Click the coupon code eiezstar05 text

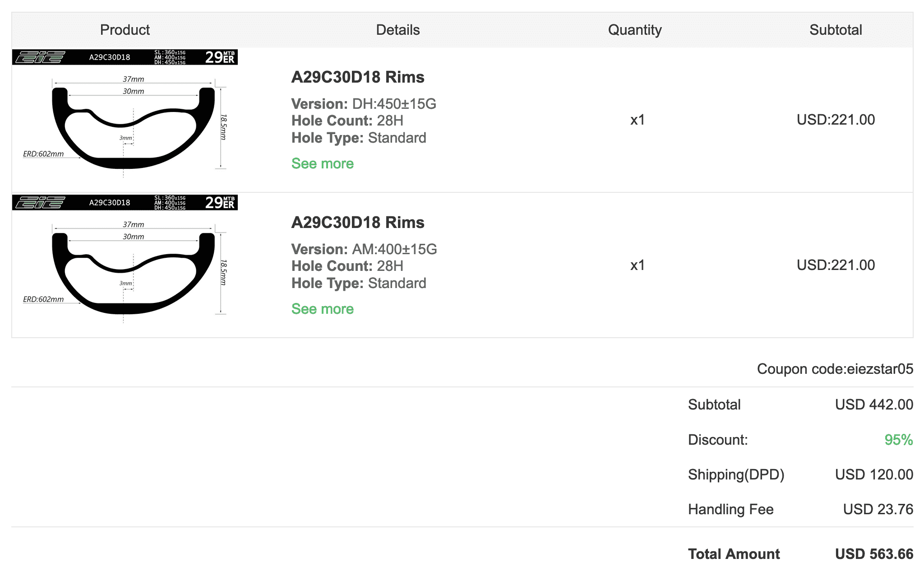(835, 369)
